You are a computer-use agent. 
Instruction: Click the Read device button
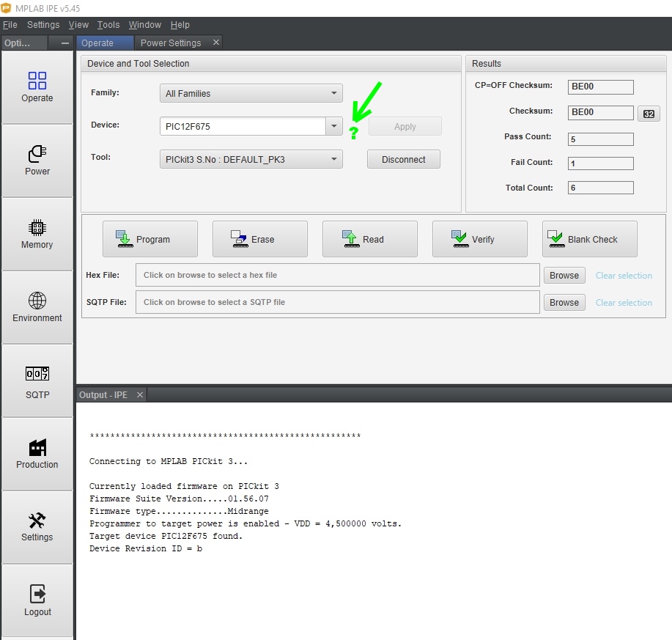370,239
